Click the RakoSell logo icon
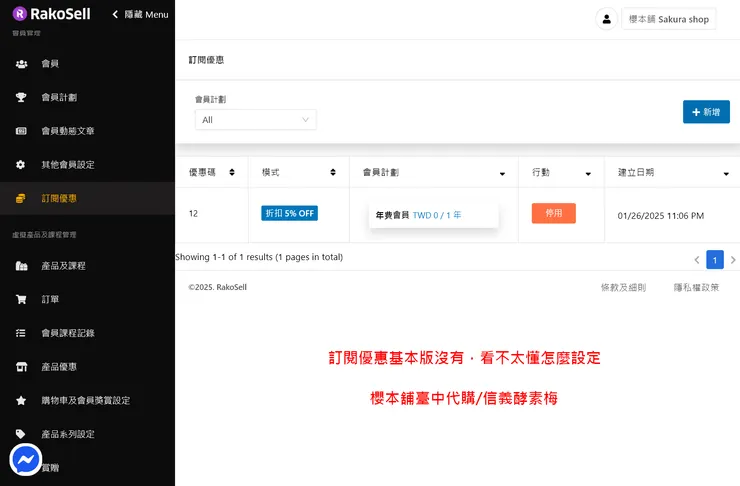Image resolution: width=740 pixels, height=486 pixels. (x=19, y=14)
